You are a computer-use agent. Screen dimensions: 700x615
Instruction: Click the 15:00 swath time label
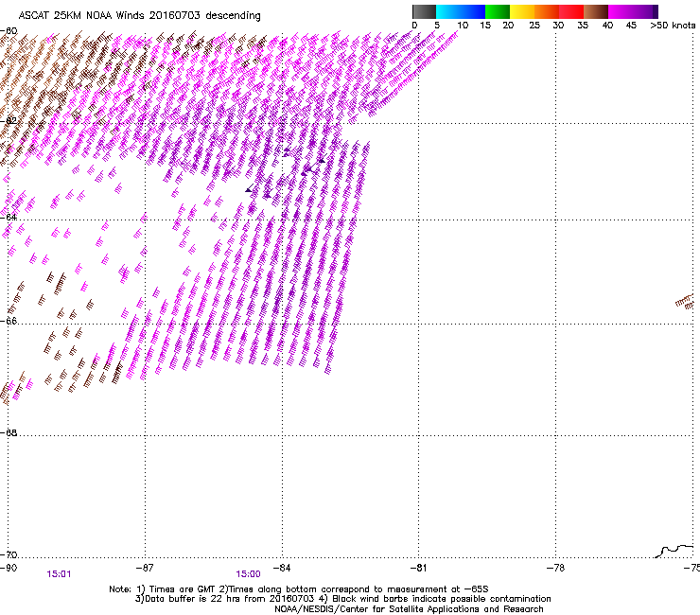coord(248,574)
